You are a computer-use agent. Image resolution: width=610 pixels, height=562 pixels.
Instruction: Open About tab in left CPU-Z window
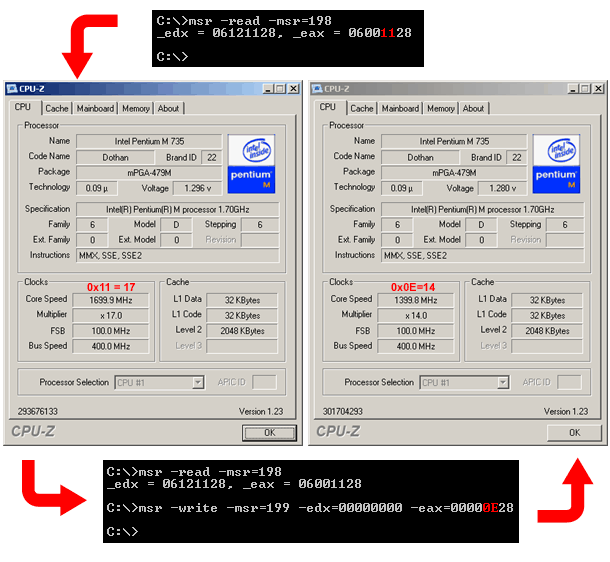168,109
